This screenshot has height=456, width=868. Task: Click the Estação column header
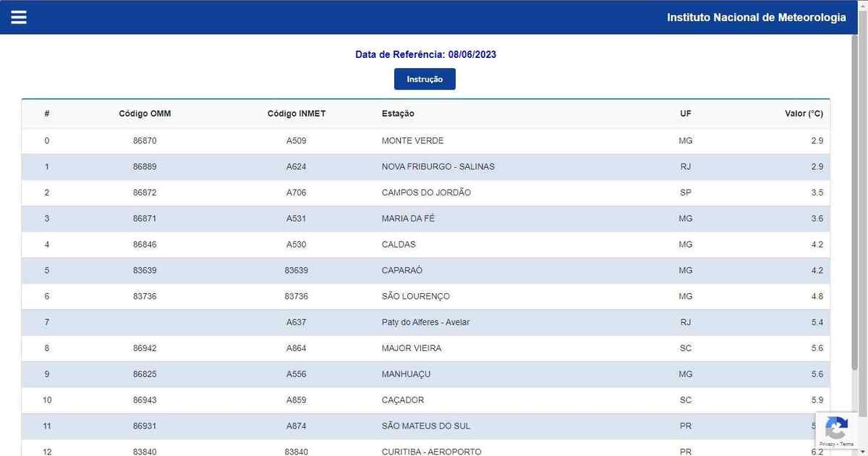click(x=398, y=114)
